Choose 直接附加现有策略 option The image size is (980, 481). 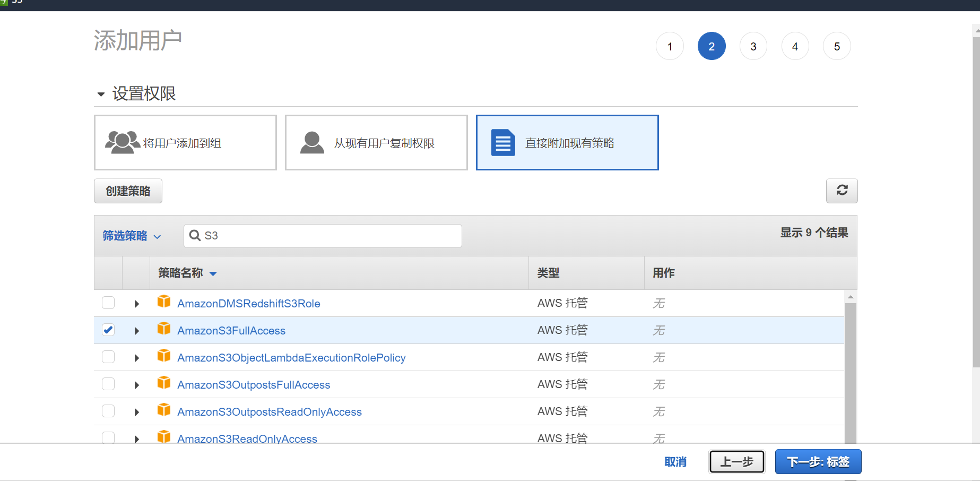(567, 142)
